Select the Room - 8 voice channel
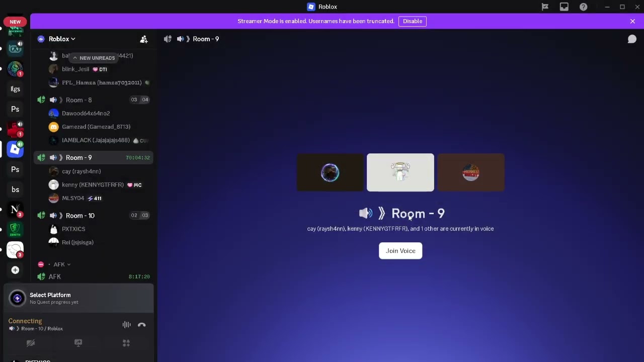Image resolution: width=644 pixels, height=362 pixels. pos(94,100)
